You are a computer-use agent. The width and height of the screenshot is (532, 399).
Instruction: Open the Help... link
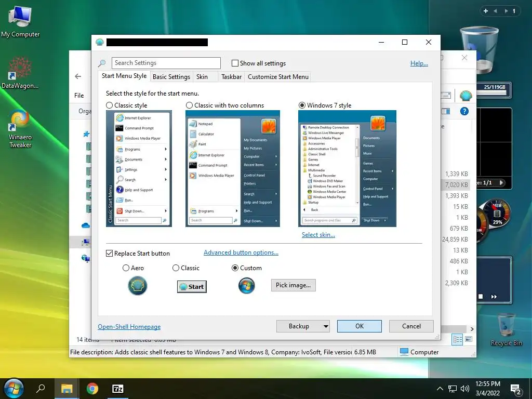[419, 63]
